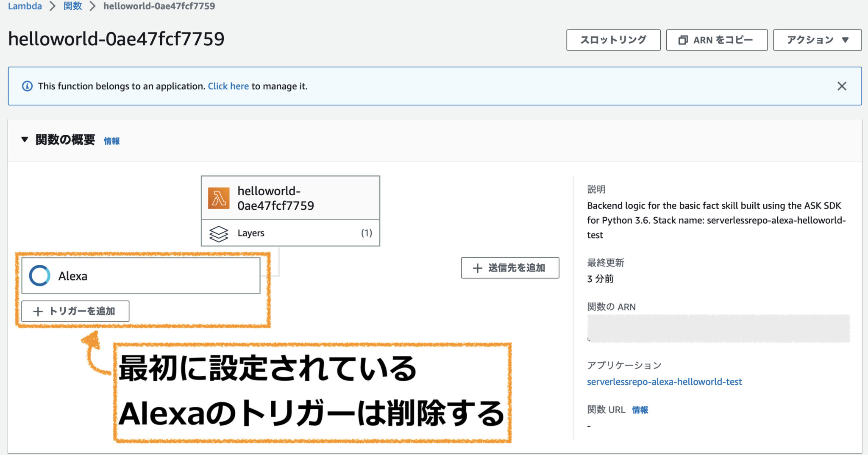Viewport: 868px width, 455px height.
Task: Open the アクション dropdown menu
Action: (x=817, y=40)
